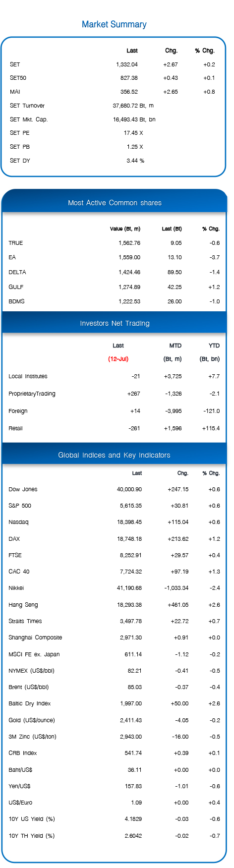Click the SET index row label

coord(15,64)
